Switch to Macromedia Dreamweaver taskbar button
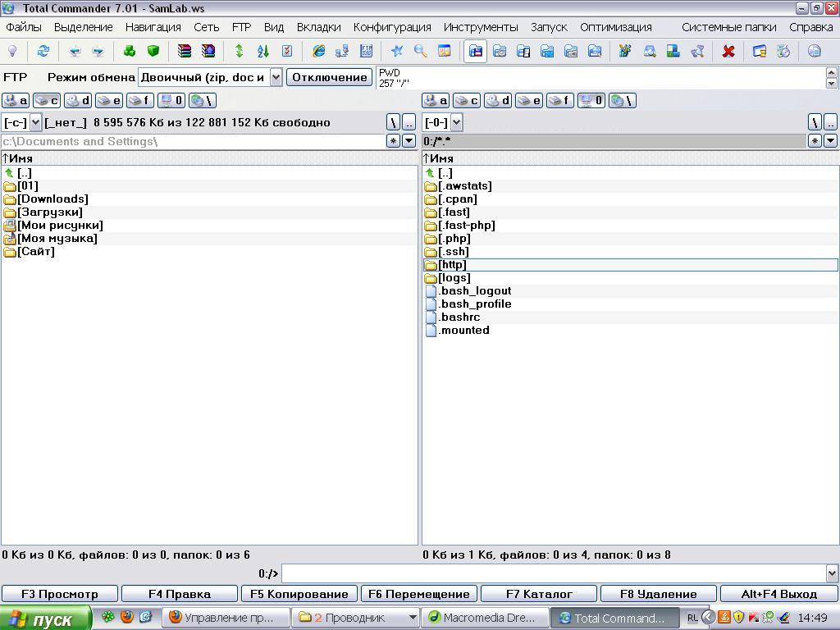 [487, 618]
